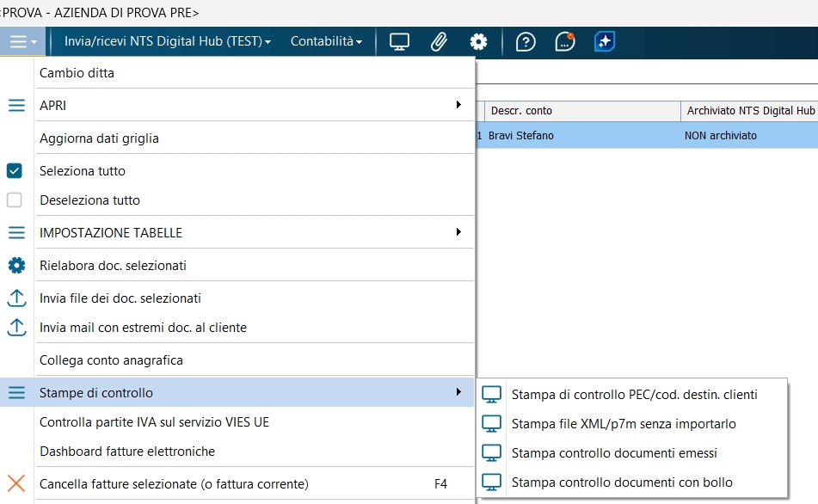
Task: Click the paperclip attachments icon
Action: pos(439,41)
